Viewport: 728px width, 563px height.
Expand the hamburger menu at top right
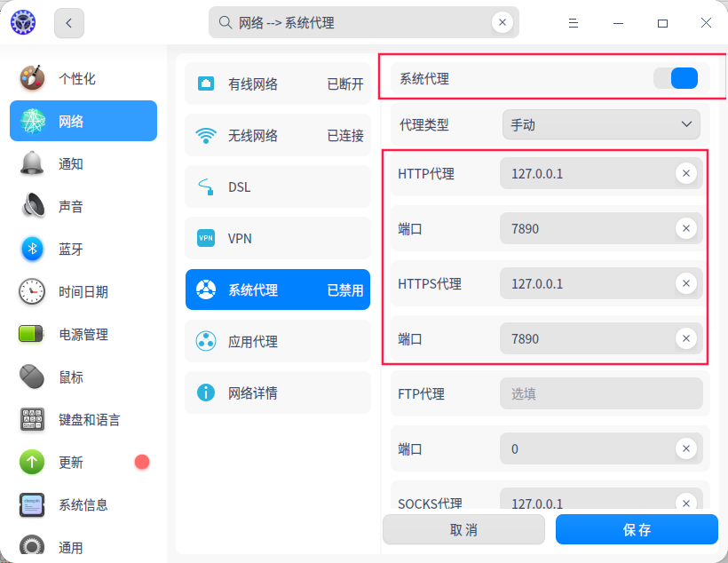click(x=574, y=22)
